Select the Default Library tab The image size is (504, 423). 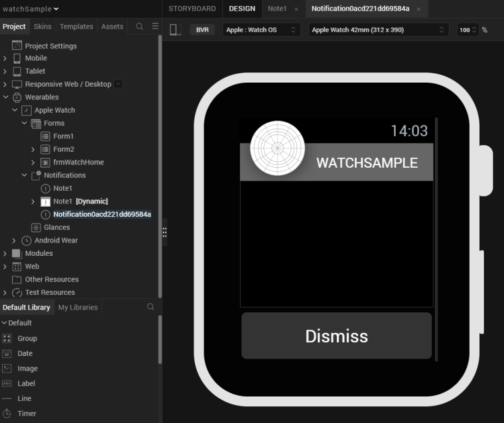(x=26, y=308)
